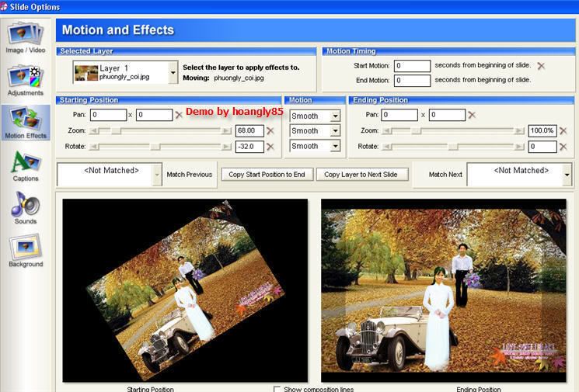Click the Layer 1 thumbnail in Selected Layer
This screenshot has height=392, width=579.
point(86,73)
